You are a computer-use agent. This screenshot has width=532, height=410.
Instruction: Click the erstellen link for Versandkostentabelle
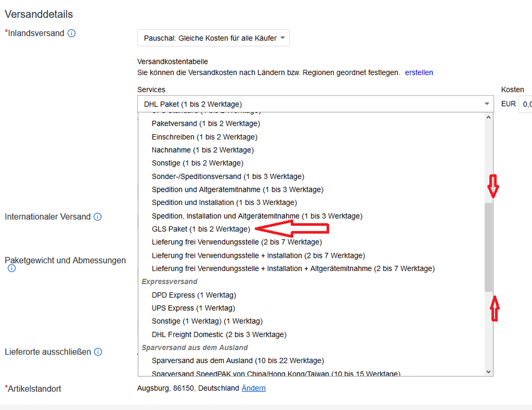click(419, 72)
